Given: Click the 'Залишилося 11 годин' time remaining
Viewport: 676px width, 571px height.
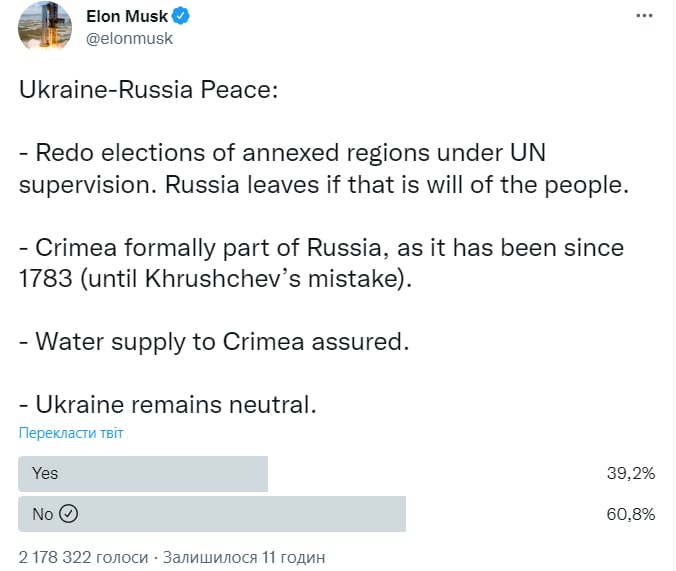Looking at the screenshot, I should 243,556.
